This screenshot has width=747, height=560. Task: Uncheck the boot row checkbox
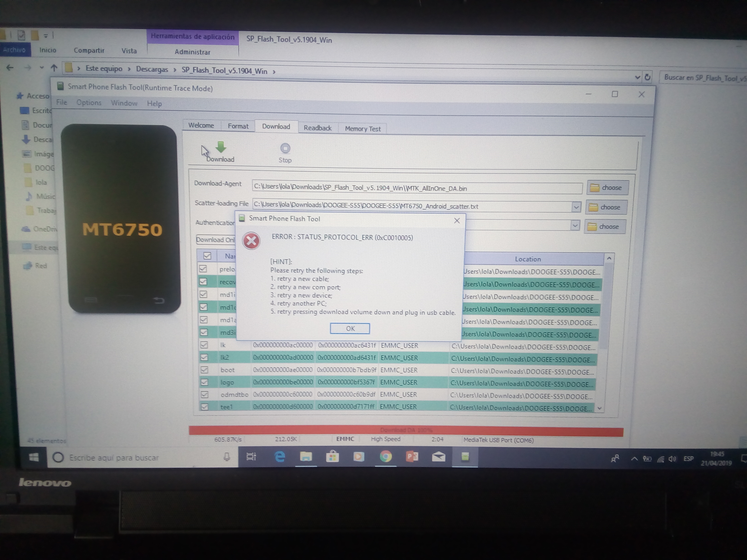204,370
